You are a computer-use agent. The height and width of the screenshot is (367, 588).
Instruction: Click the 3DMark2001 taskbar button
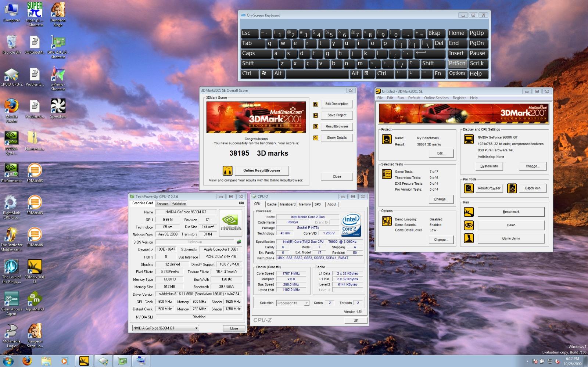pos(84,361)
